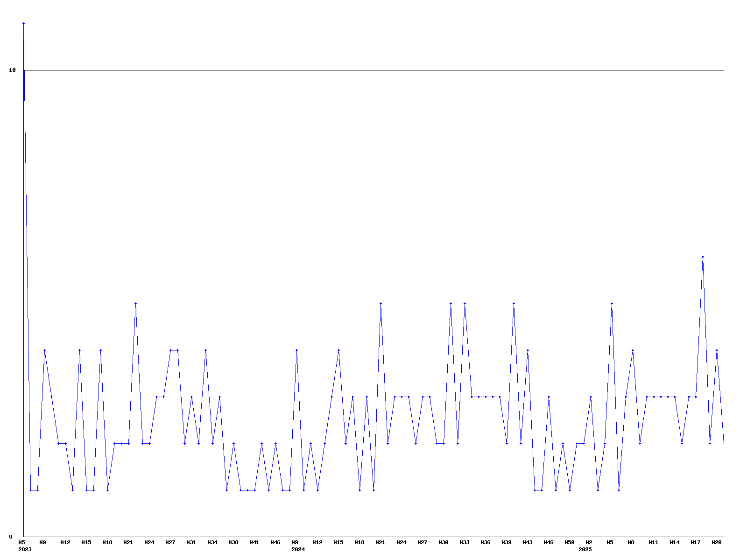Click the W9 label above 2024
Image resolution: width=747 pixels, height=560 pixels.
point(295,542)
